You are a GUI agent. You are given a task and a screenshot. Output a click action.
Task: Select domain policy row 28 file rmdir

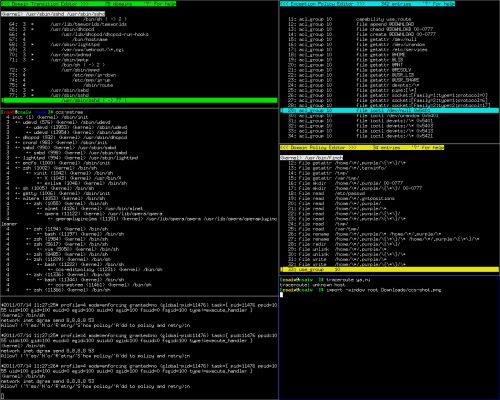coord(344,244)
